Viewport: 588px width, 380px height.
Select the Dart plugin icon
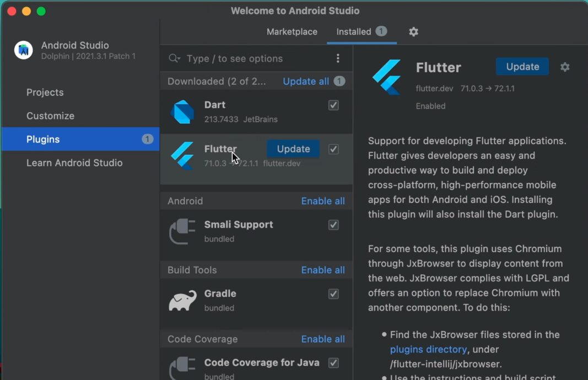pos(182,111)
